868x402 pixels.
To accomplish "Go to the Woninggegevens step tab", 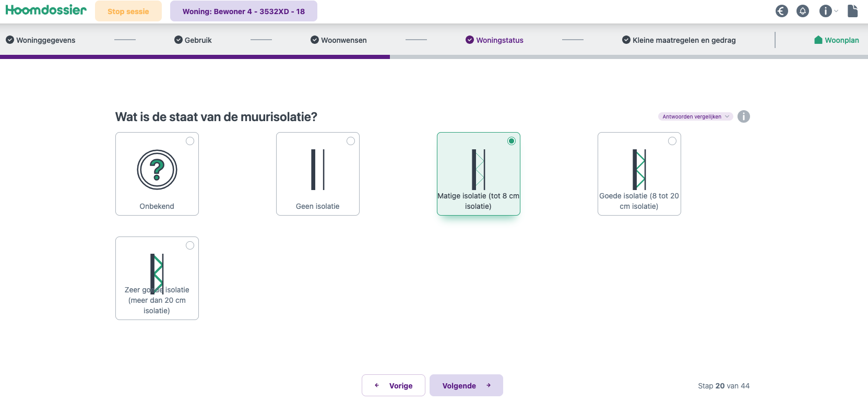I will tap(41, 40).
